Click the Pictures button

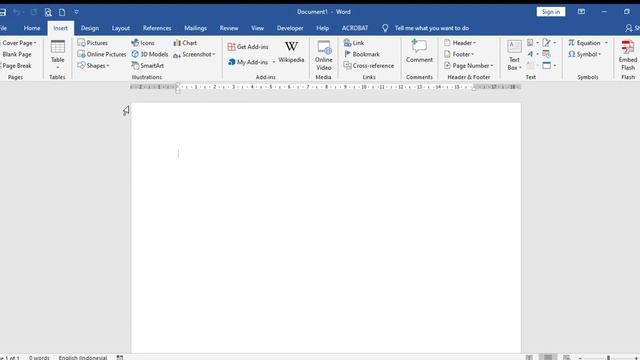coord(93,43)
